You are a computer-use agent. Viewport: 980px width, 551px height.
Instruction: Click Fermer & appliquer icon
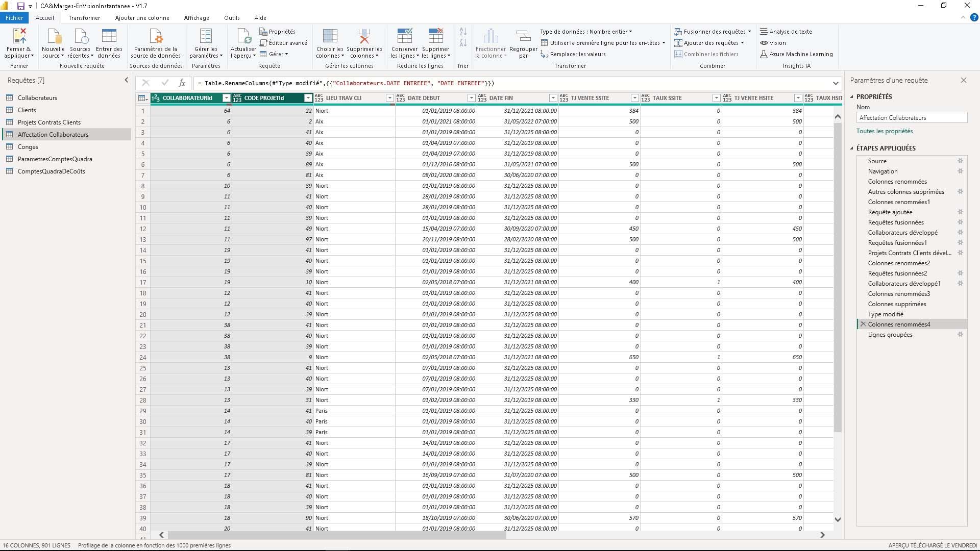19,36
